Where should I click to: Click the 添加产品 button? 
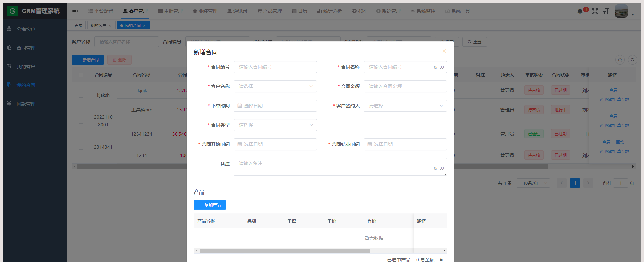pyautogui.click(x=210, y=205)
